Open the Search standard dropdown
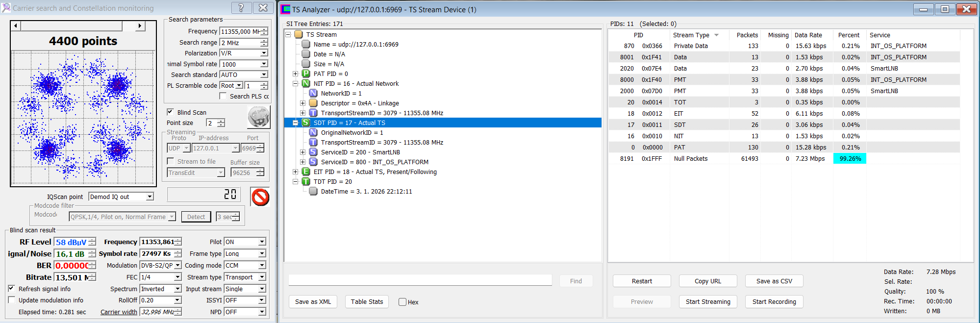Image resolution: width=980 pixels, height=323 pixels. pos(264,75)
